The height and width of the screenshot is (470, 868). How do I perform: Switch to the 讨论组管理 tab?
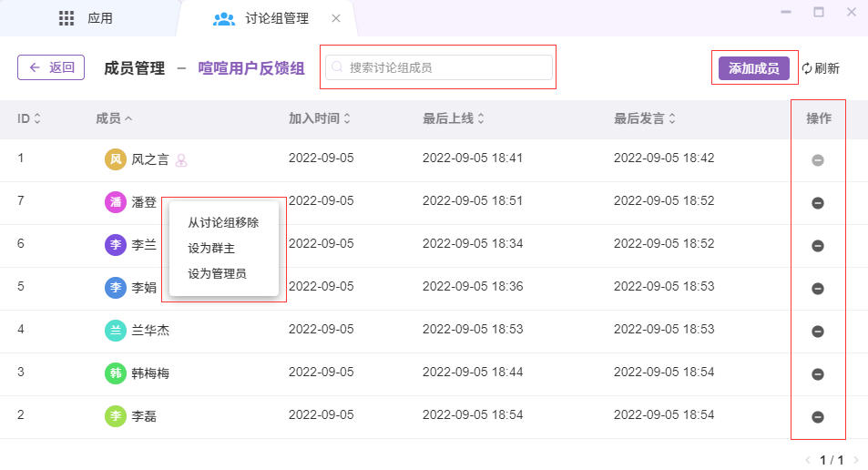pos(267,18)
